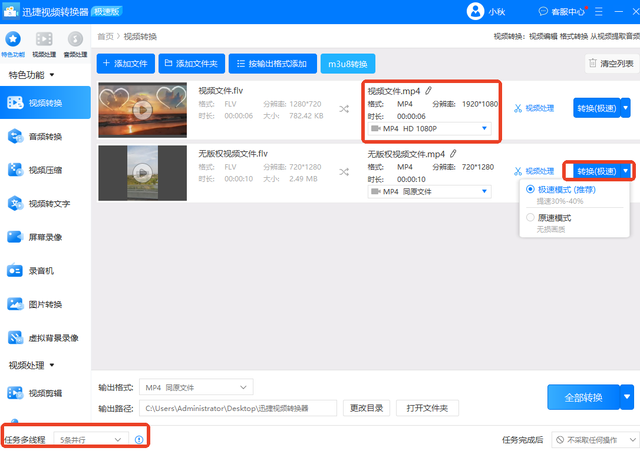
Task: Click 按输出格式添加 button
Action: [x=273, y=64]
